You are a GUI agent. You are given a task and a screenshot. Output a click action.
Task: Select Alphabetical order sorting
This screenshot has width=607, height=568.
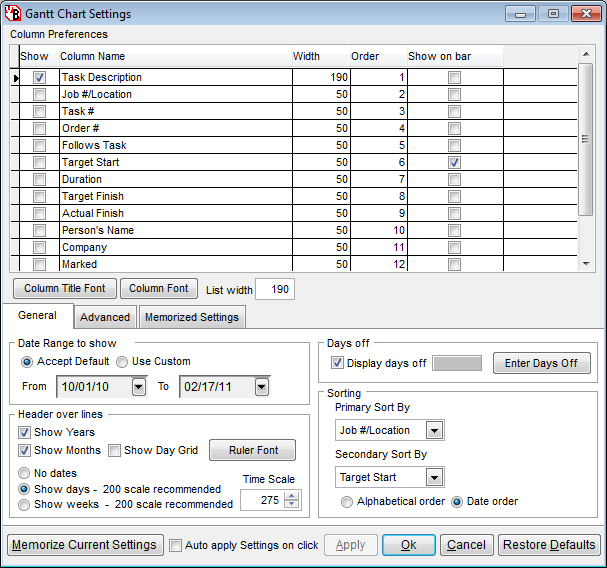[x=347, y=501]
